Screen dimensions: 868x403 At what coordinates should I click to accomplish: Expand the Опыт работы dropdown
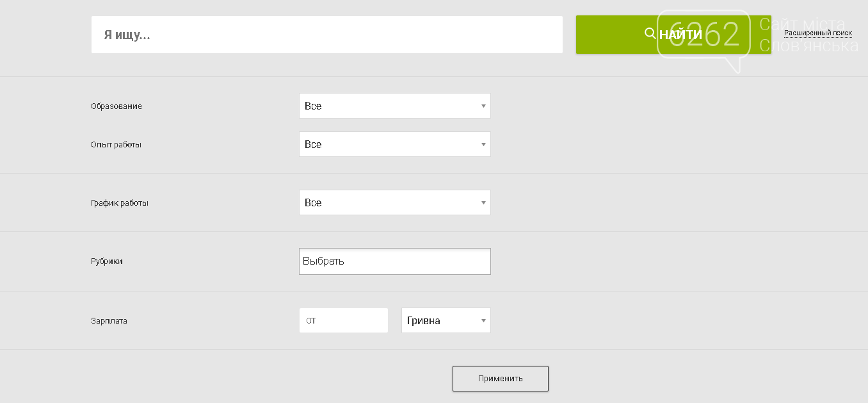(395, 144)
